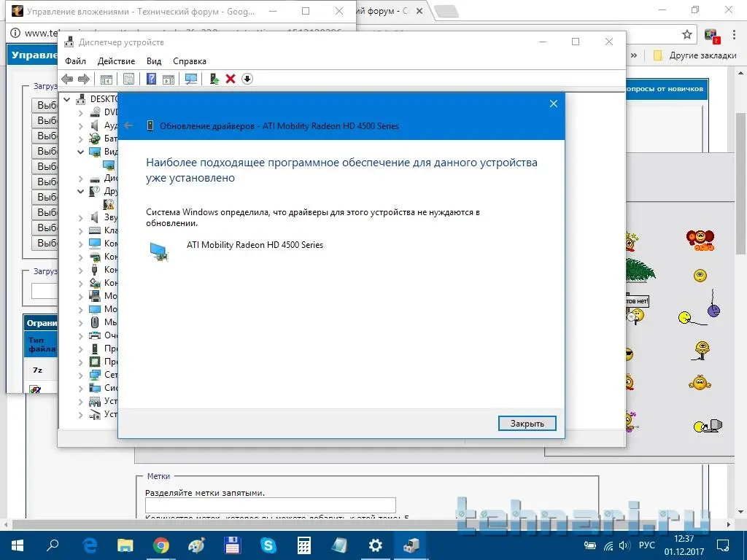Viewport: 747px width, 560px height.
Task: Open Microsoft Edge from the taskbar
Action: point(90,545)
